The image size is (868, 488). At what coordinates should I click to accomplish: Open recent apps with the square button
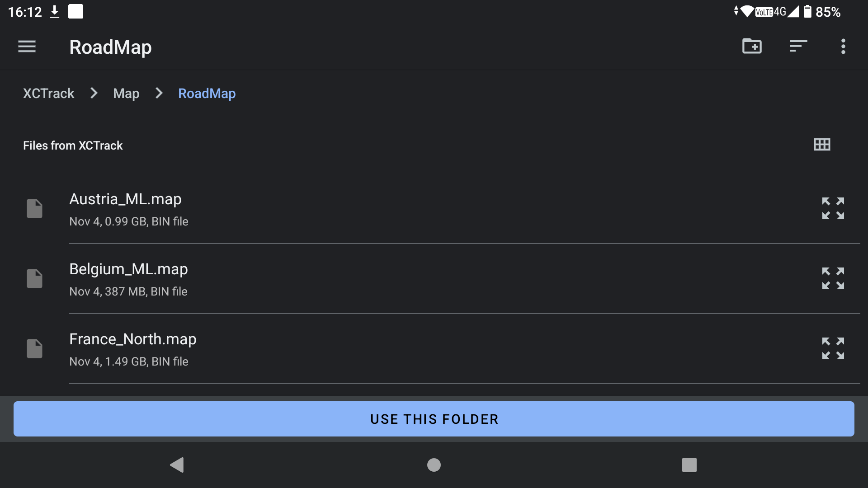click(689, 465)
